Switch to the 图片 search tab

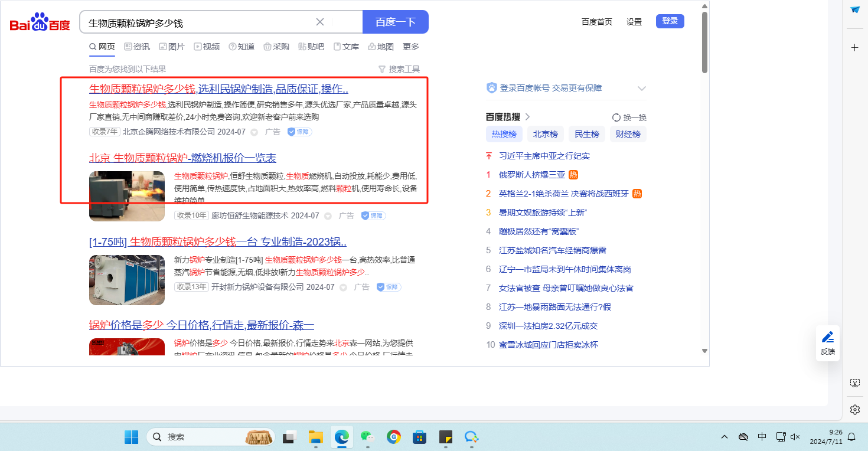click(x=172, y=47)
